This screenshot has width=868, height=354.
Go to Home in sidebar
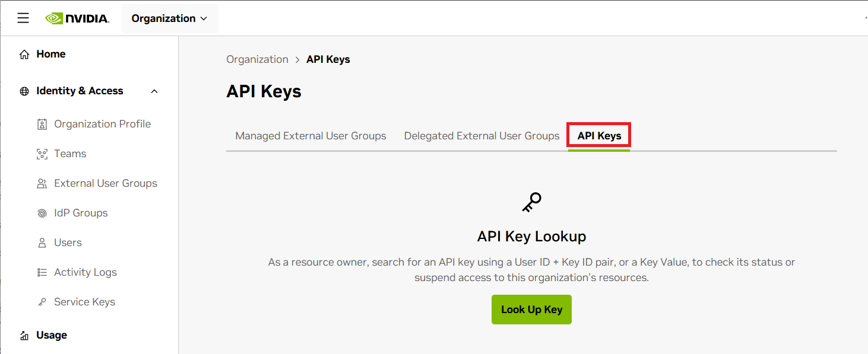coord(51,54)
